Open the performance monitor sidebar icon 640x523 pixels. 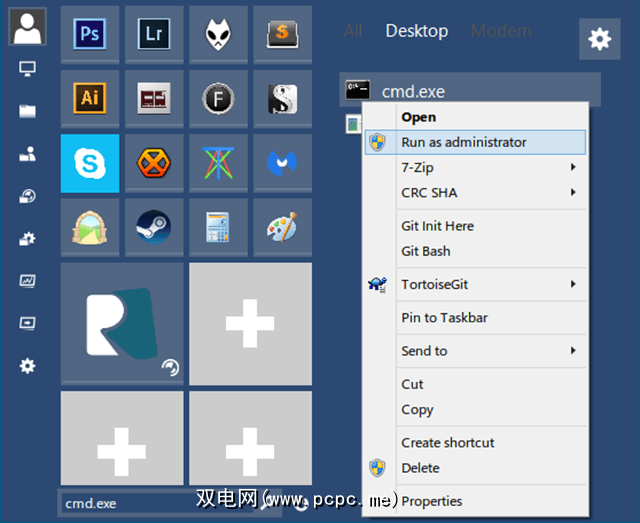click(x=27, y=281)
